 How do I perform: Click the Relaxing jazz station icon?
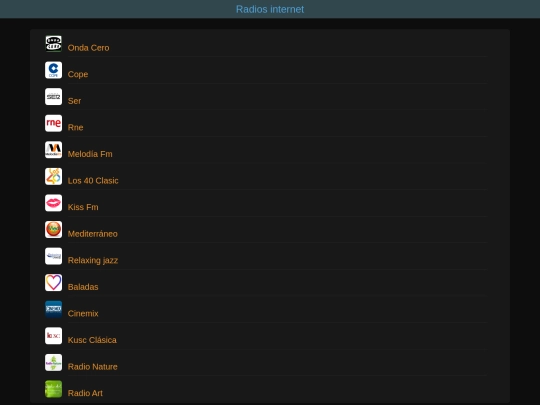(x=53, y=256)
